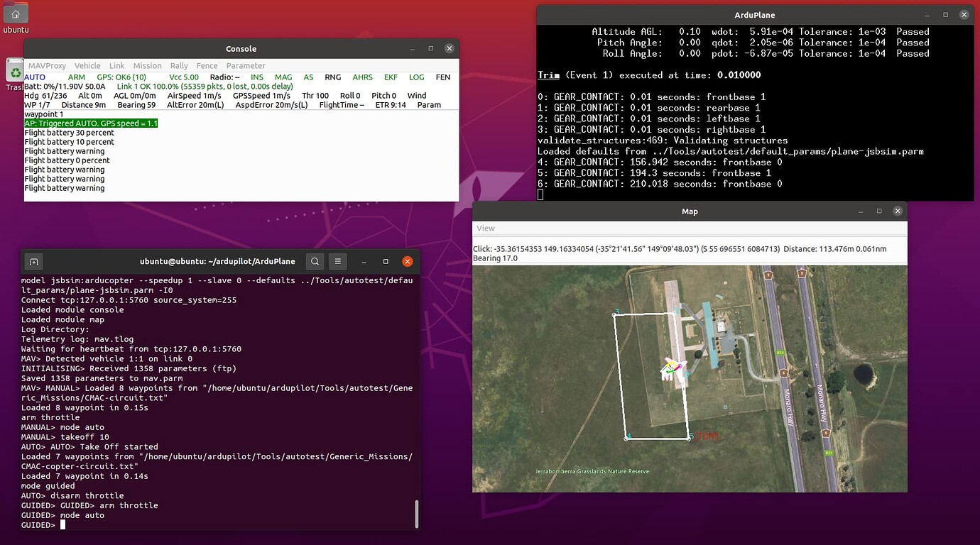The image size is (980, 545).
Task: Open the Mission menu in Console
Action: click(147, 65)
